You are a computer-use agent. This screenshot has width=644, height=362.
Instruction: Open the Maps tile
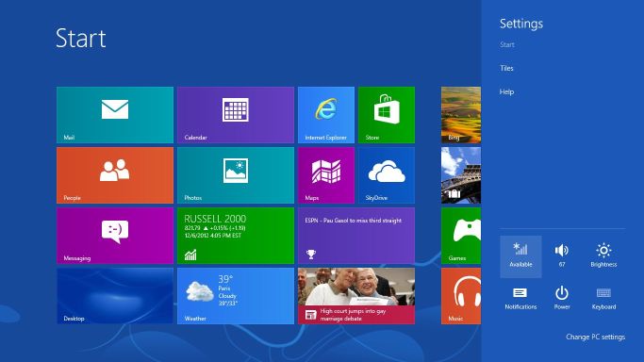point(326,175)
